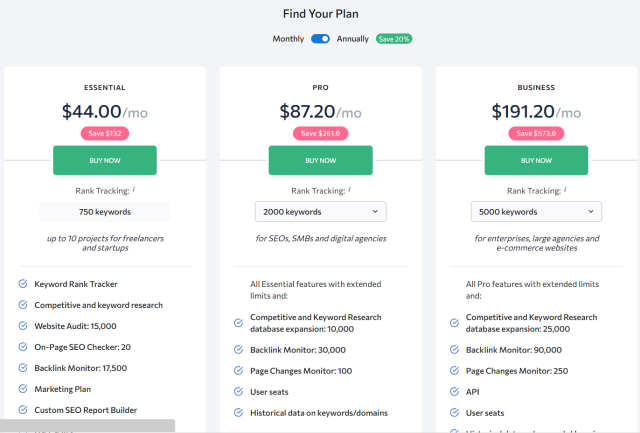Click Buy Now for the Business plan

536,160
